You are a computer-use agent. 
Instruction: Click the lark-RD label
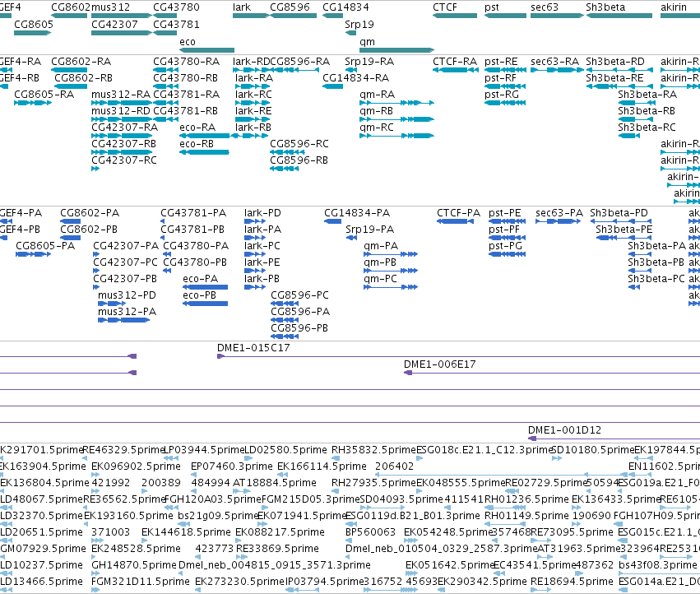coord(252,61)
